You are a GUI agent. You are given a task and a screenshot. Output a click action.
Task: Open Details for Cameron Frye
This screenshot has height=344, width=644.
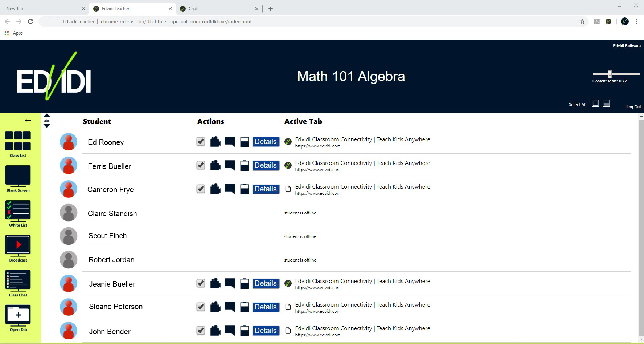click(266, 189)
